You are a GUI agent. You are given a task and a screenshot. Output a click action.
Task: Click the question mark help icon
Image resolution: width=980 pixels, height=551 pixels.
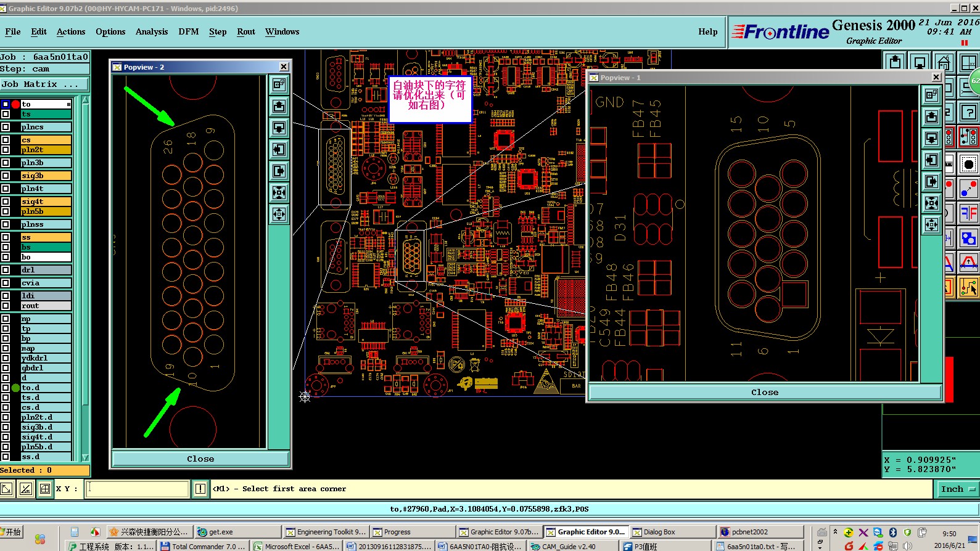(969, 112)
